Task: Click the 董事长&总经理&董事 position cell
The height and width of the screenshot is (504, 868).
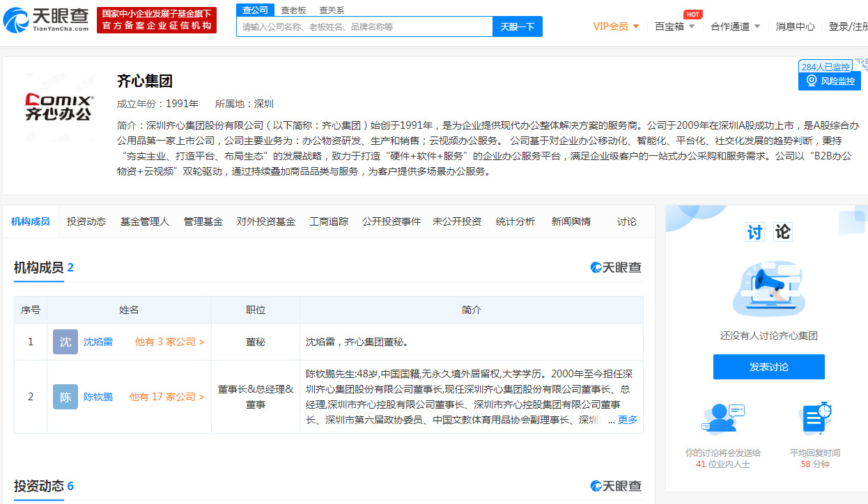Action: pos(256,397)
